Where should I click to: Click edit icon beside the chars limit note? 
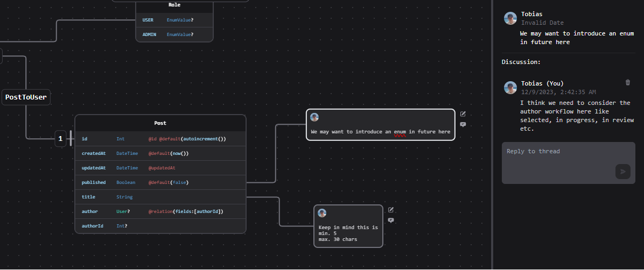(x=391, y=210)
